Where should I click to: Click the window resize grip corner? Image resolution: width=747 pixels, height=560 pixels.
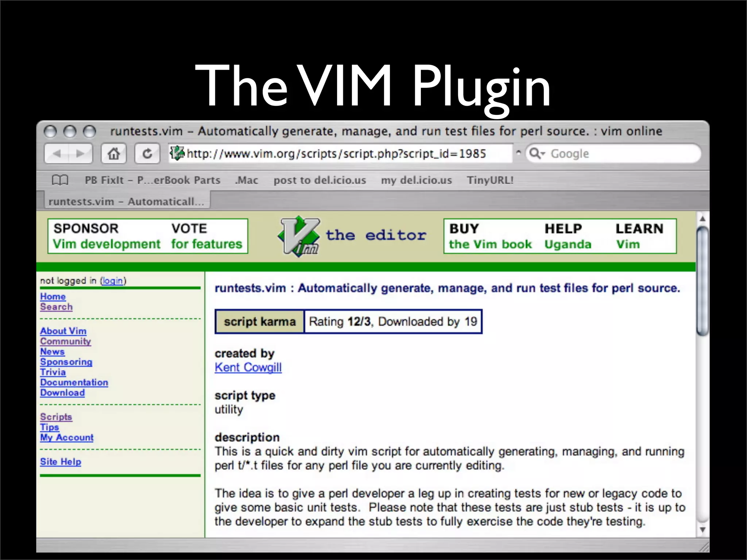704,547
